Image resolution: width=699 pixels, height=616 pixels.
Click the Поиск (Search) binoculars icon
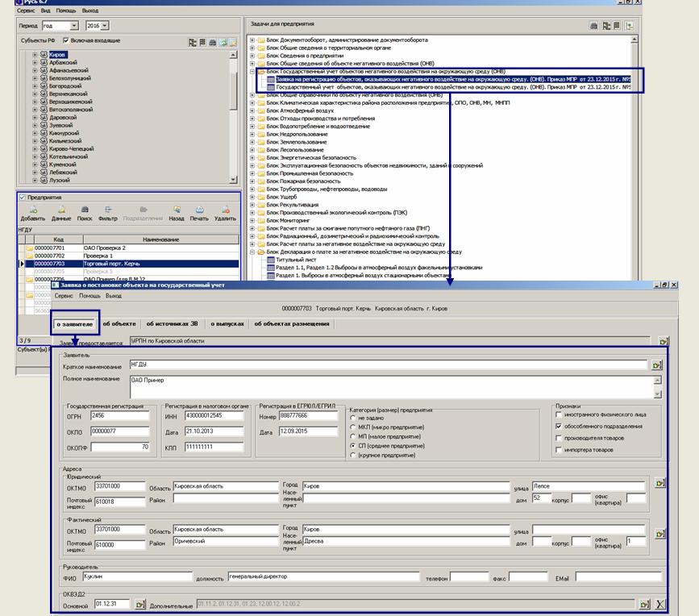point(85,211)
